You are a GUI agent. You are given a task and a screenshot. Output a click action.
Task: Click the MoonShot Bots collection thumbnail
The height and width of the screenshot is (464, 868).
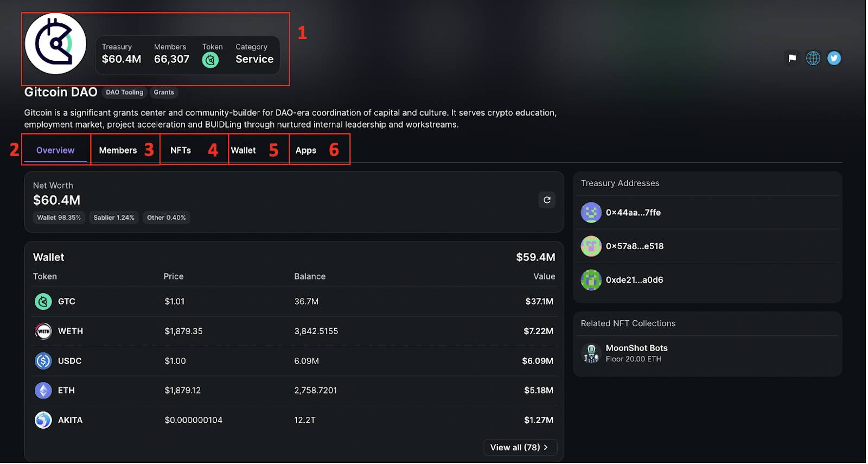click(591, 353)
